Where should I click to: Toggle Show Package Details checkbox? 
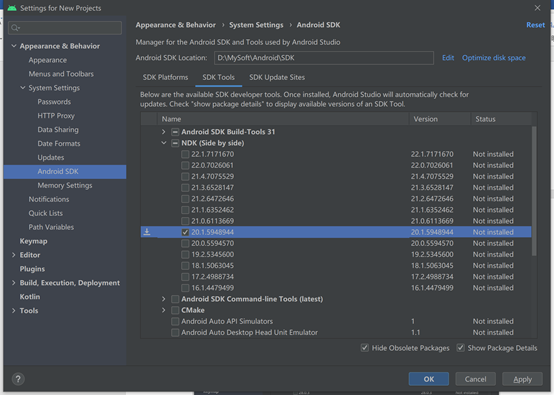click(460, 348)
